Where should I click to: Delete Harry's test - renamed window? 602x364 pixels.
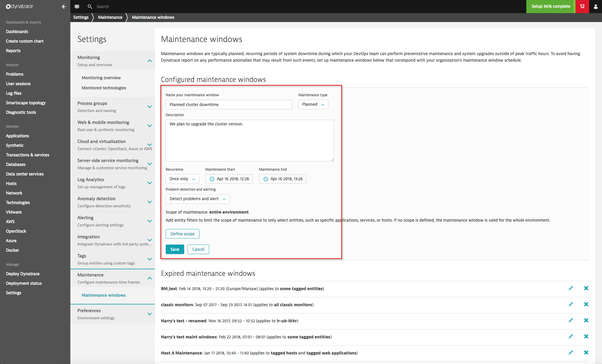click(586, 320)
